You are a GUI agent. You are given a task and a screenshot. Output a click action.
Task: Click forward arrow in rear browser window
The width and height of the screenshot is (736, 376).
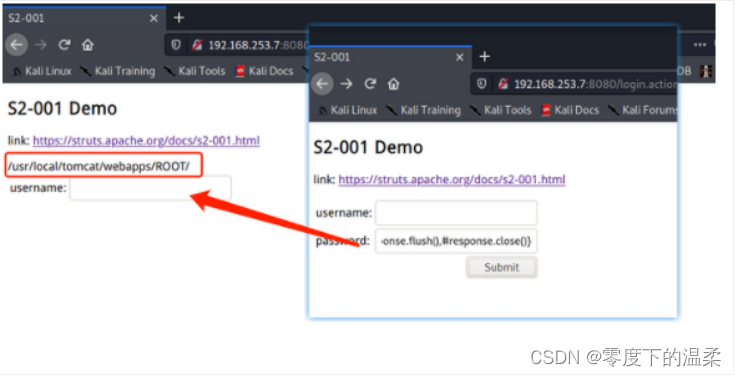click(x=41, y=45)
